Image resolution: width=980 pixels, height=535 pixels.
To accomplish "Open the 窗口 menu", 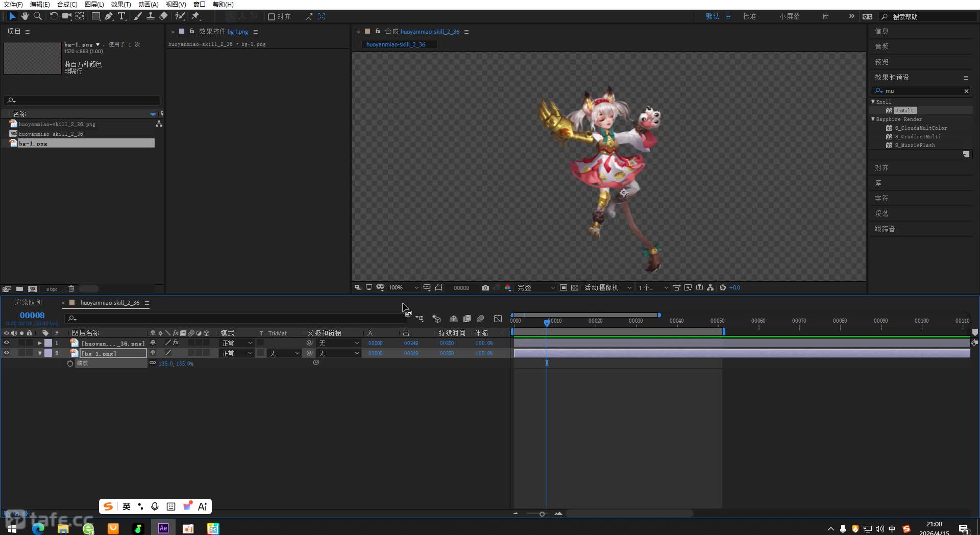I will 199,5.
